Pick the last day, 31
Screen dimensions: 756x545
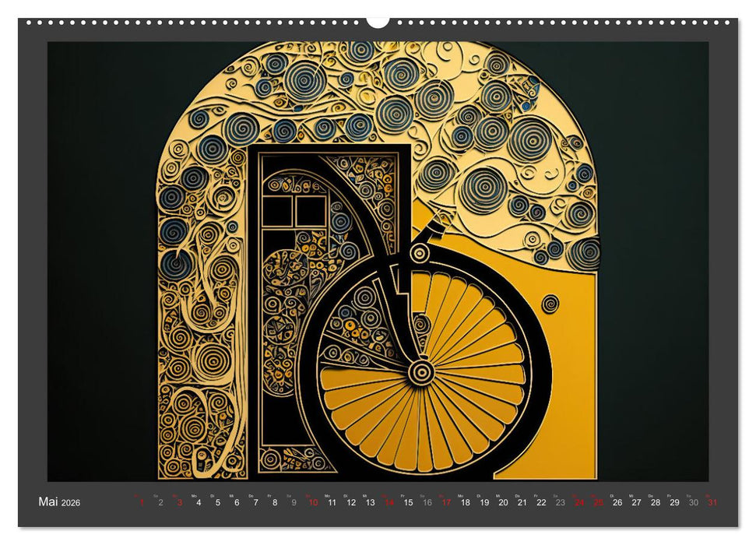click(712, 503)
